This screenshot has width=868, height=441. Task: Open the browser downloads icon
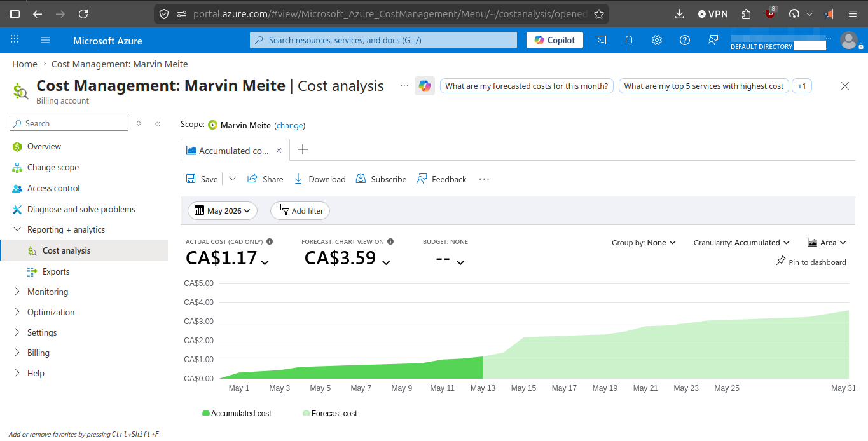click(x=679, y=13)
